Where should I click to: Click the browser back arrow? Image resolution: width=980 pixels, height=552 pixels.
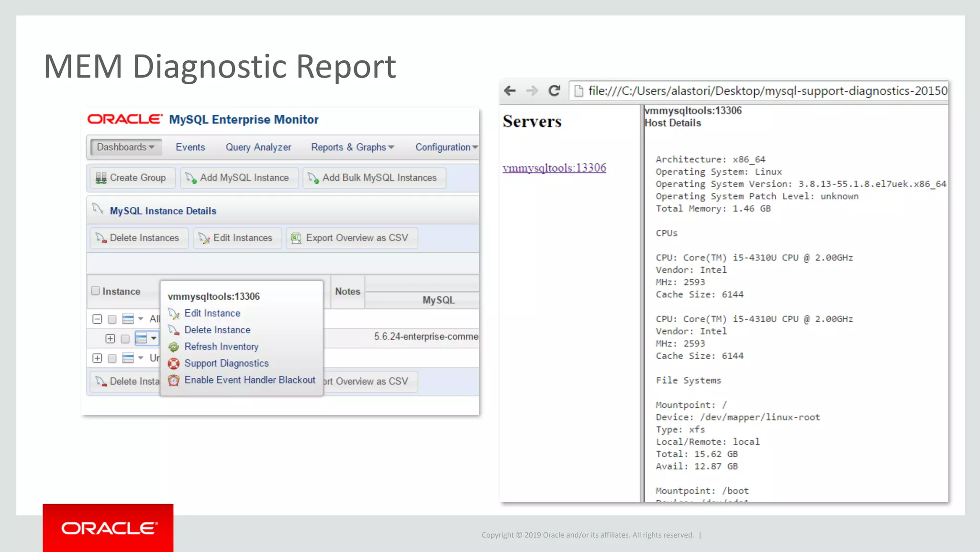coord(510,90)
